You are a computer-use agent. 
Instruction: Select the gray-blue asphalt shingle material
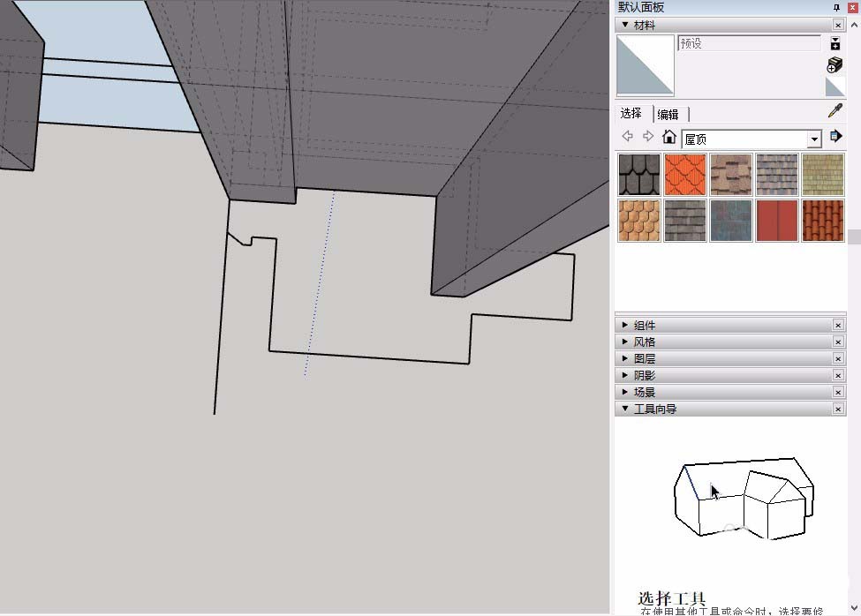coord(776,175)
